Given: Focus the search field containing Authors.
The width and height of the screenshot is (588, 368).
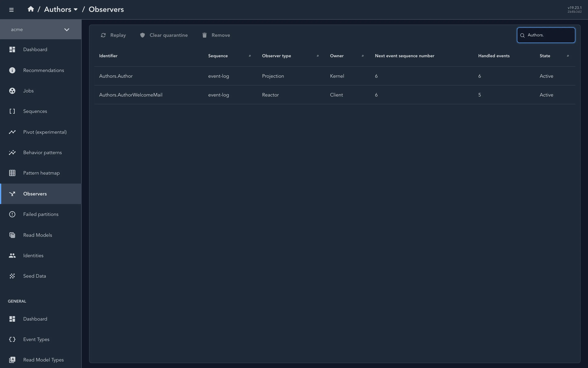Looking at the screenshot, I should [x=546, y=35].
